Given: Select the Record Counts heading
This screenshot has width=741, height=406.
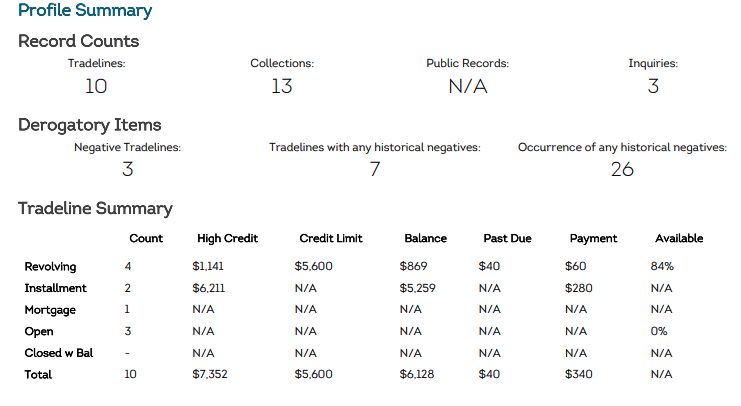Looking at the screenshot, I should pyautogui.click(x=78, y=41).
